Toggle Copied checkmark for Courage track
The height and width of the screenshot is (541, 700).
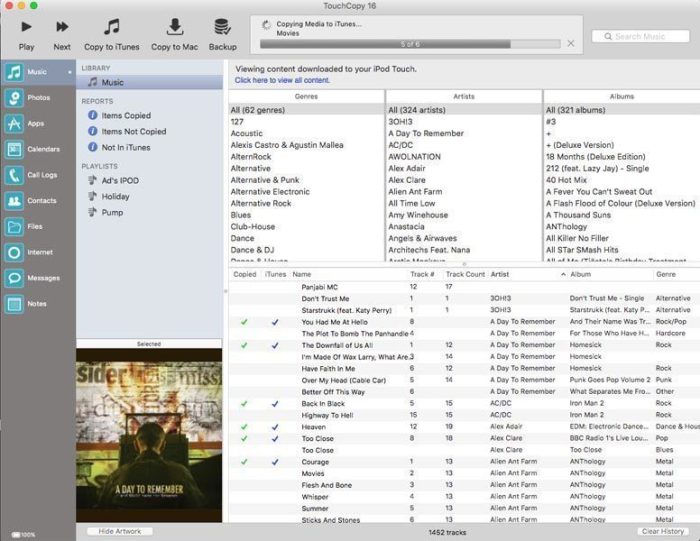(244, 462)
